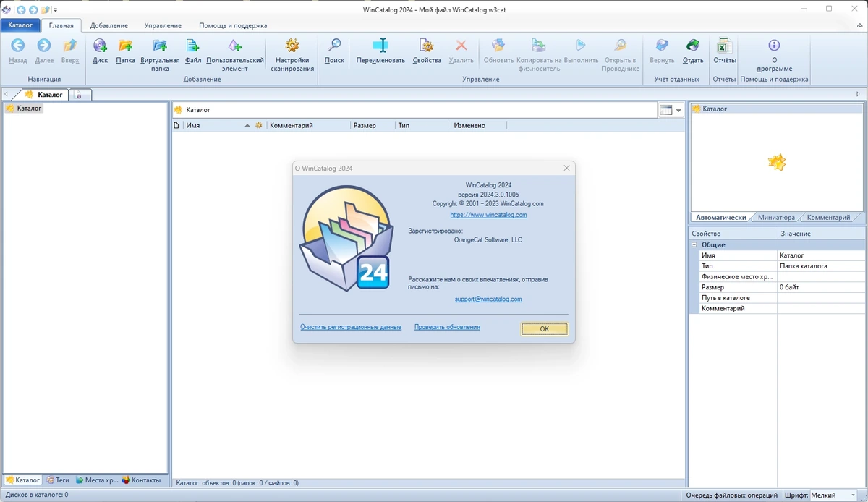
Task: Open the Добавление ribbon tab
Action: [x=109, y=25]
